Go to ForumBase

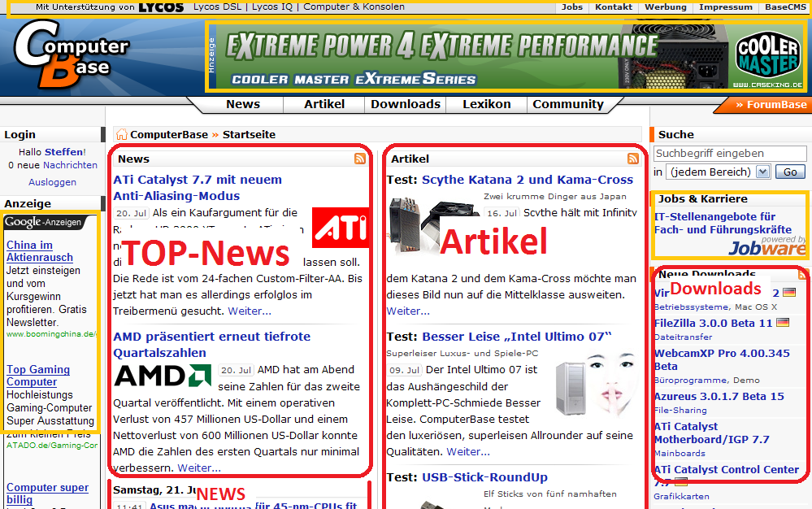point(771,105)
